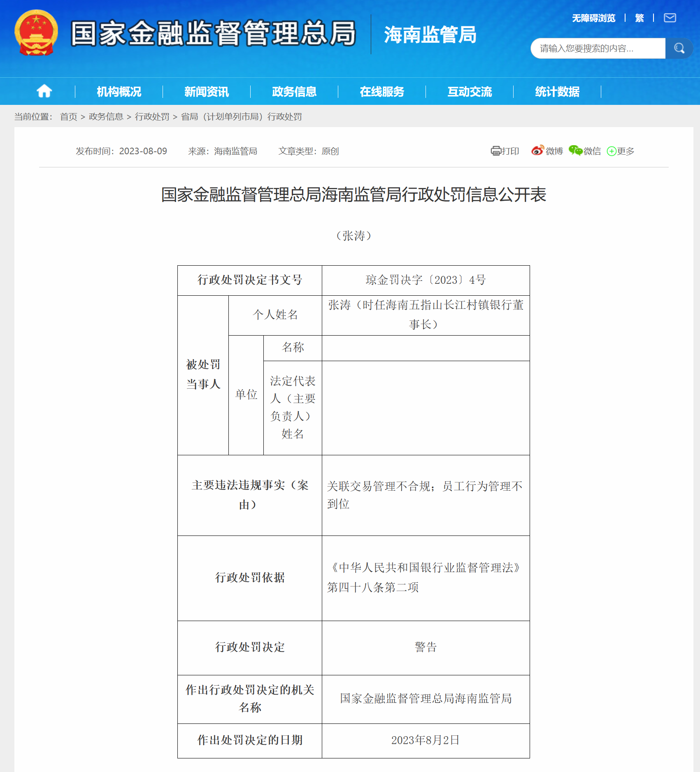Screen dimensions: 700x772
Task: Click the search magnifier button
Action: [679, 49]
